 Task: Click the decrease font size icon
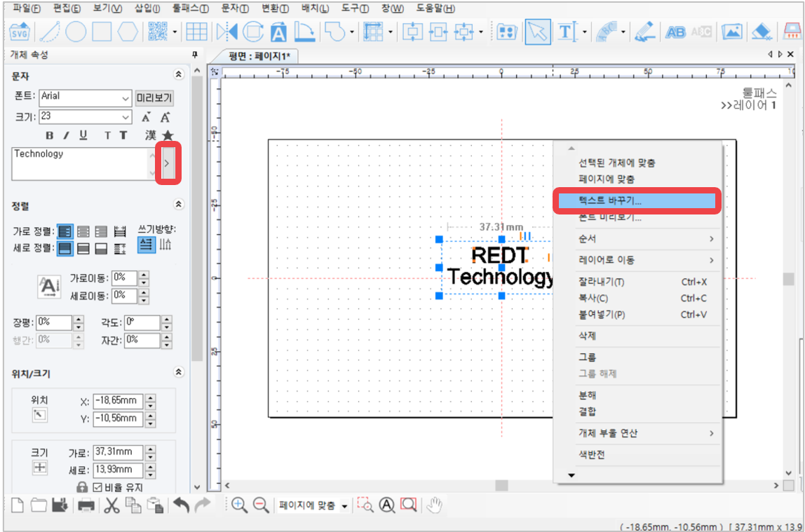147,118
